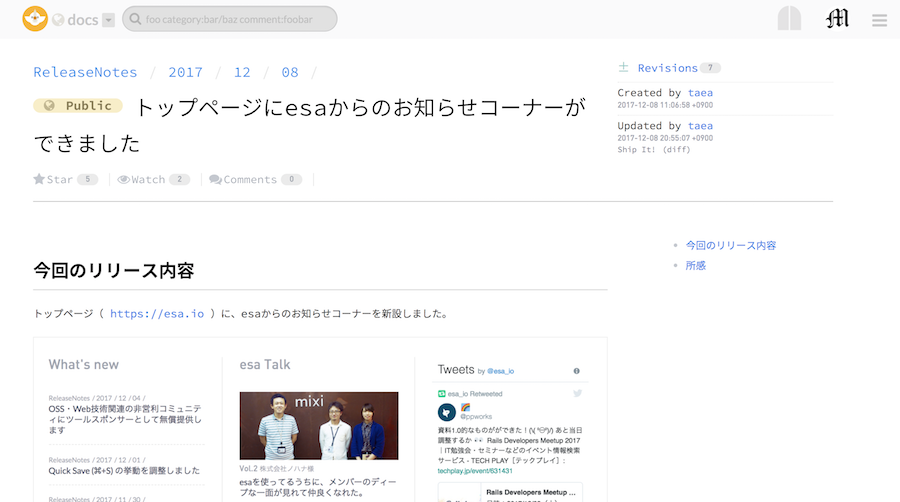Click the watch count 2 badge
This screenshot has height=502, width=900.
tap(180, 180)
